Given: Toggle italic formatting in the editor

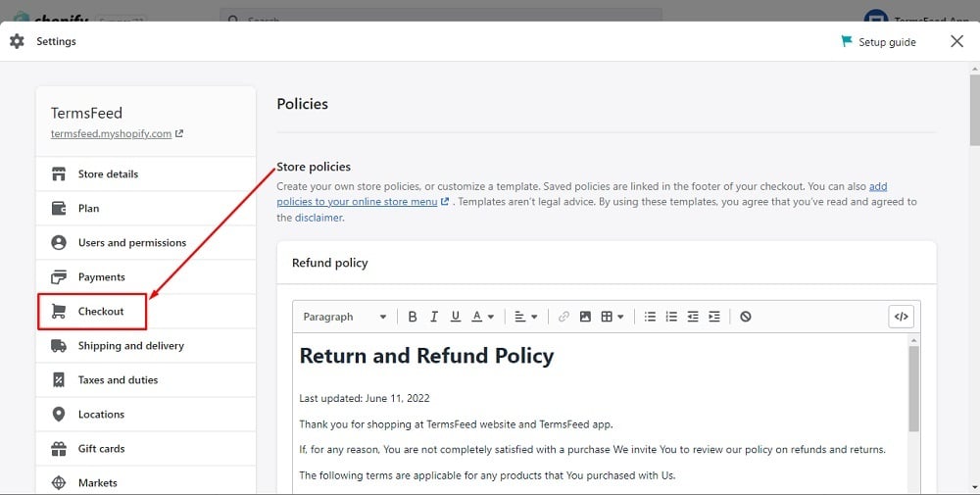Looking at the screenshot, I should pyautogui.click(x=434, y=317).
